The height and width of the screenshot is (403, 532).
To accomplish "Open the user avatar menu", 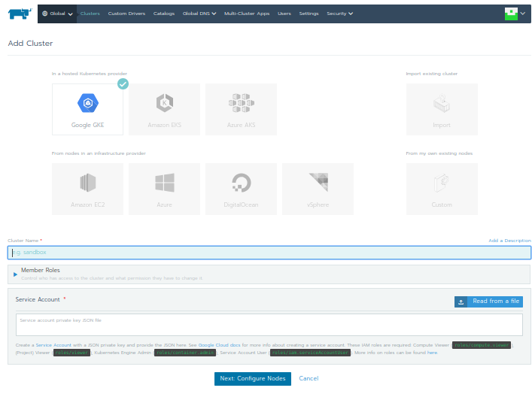I will pos(511,14).
